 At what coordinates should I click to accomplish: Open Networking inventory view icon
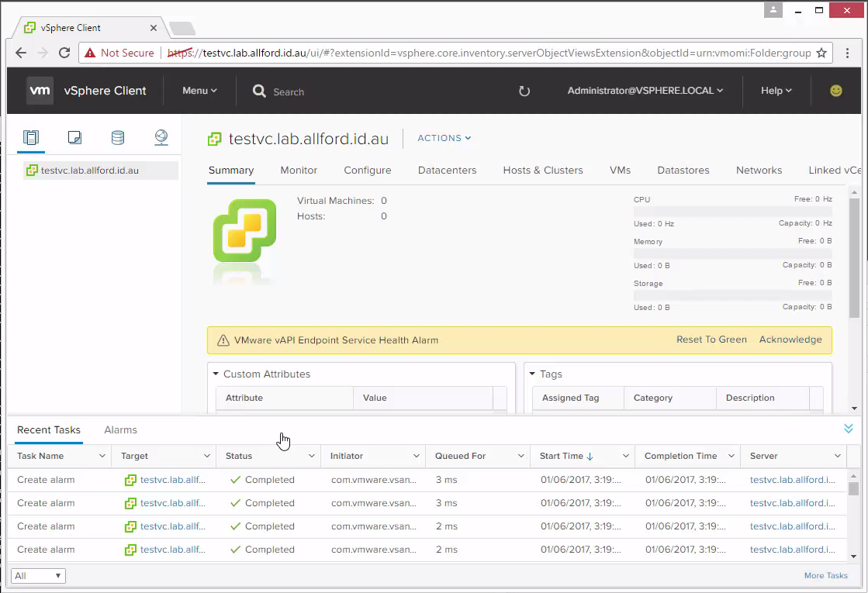coord(161,137)
